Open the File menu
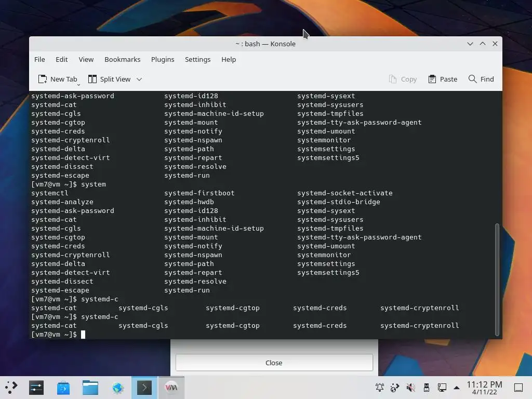 pos(39,59)
